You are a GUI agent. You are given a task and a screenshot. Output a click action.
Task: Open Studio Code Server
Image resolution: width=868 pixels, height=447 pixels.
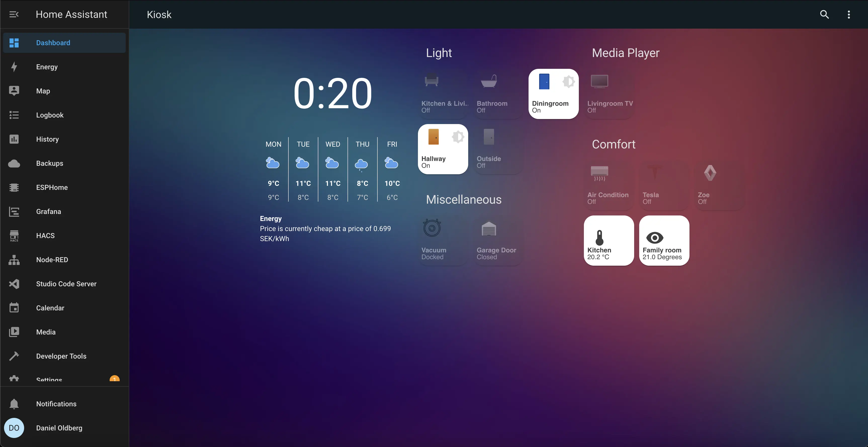[x=66, y=283]
